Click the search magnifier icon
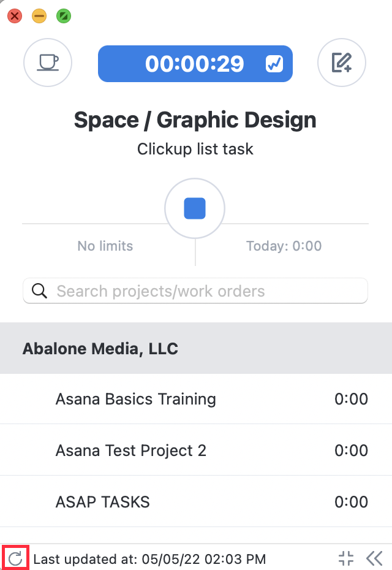Screen dimensions: 392x570 coord(39,291)
